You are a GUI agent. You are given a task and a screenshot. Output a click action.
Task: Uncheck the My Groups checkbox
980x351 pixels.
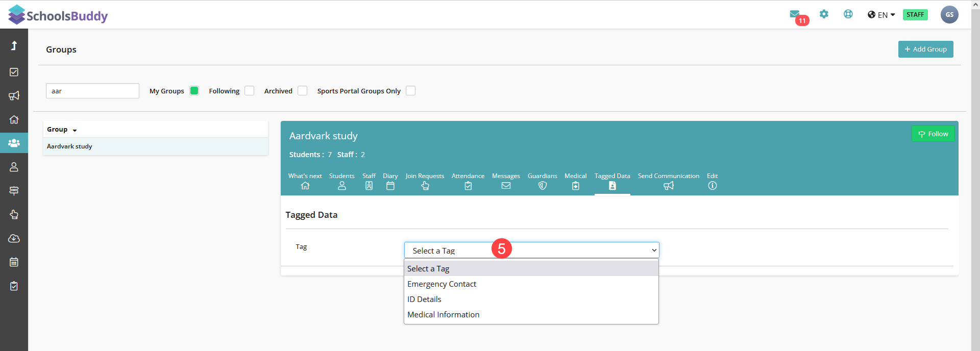(x=194, y=91)
